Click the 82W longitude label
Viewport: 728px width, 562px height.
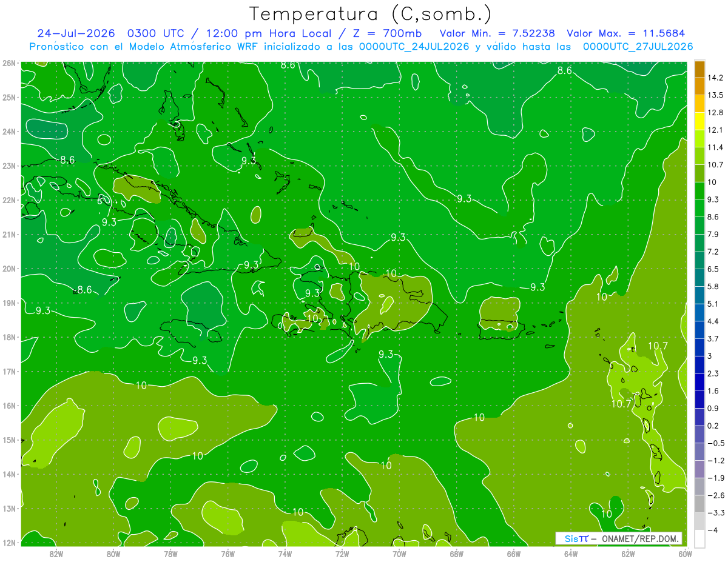point(56,554)
